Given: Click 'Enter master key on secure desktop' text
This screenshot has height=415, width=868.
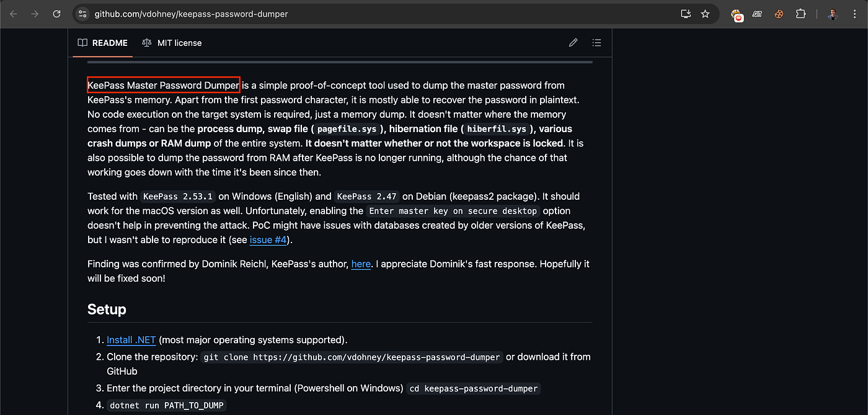Looking at the screenshot, I should tap(453, 211).
